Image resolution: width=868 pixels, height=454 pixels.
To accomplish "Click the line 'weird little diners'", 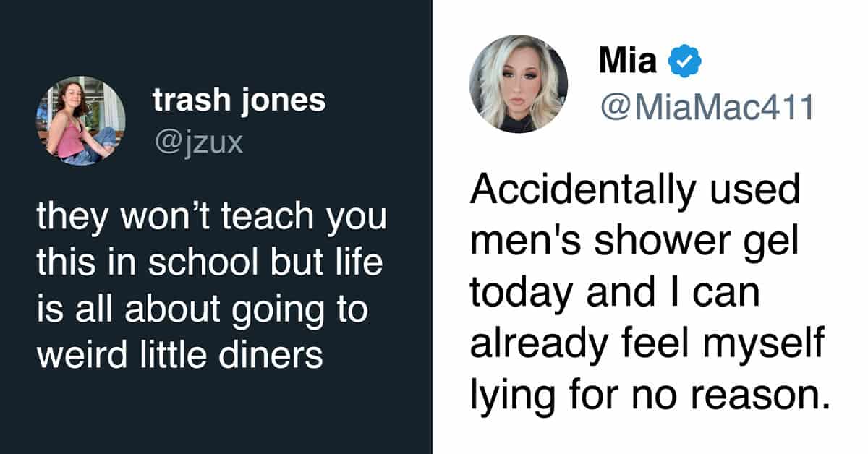I will (x=179, y=356).
